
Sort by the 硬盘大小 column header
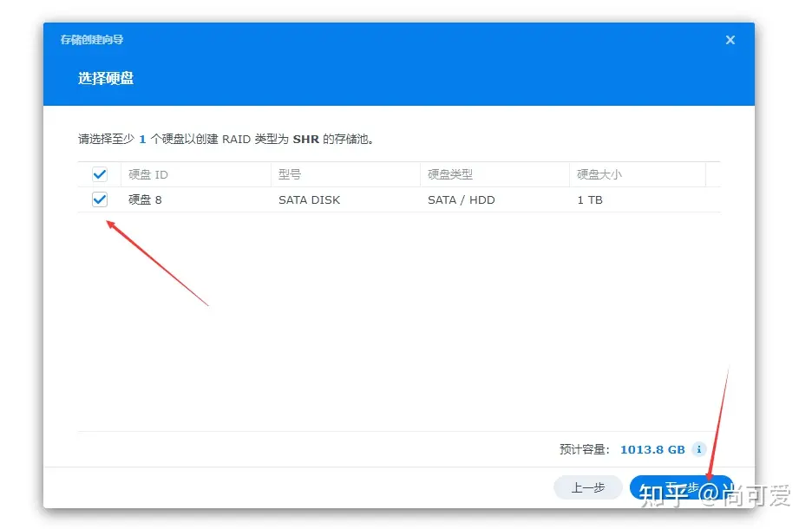637,174
